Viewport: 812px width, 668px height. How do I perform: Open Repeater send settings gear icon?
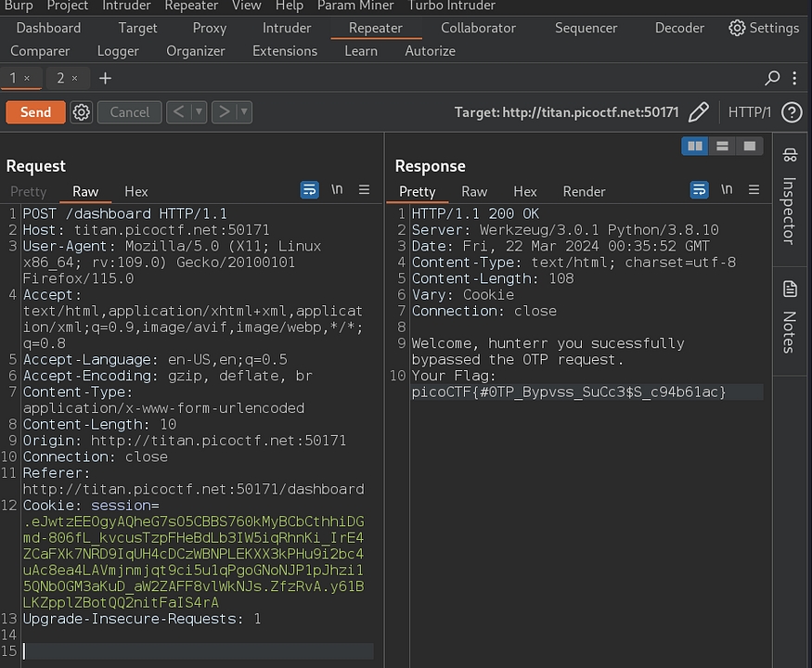82,112
